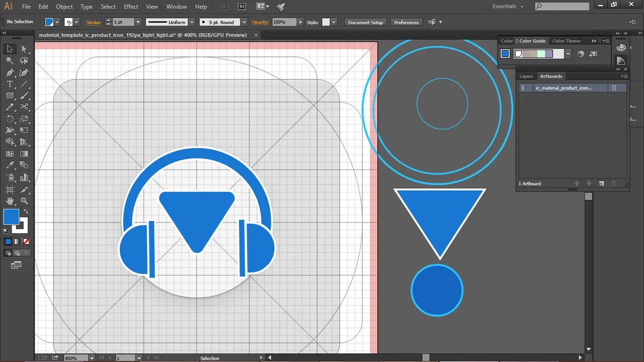Switch to the Layers tab
This screenshot has width=644, height=362.
pyautogui.click(x=526, y=76)
